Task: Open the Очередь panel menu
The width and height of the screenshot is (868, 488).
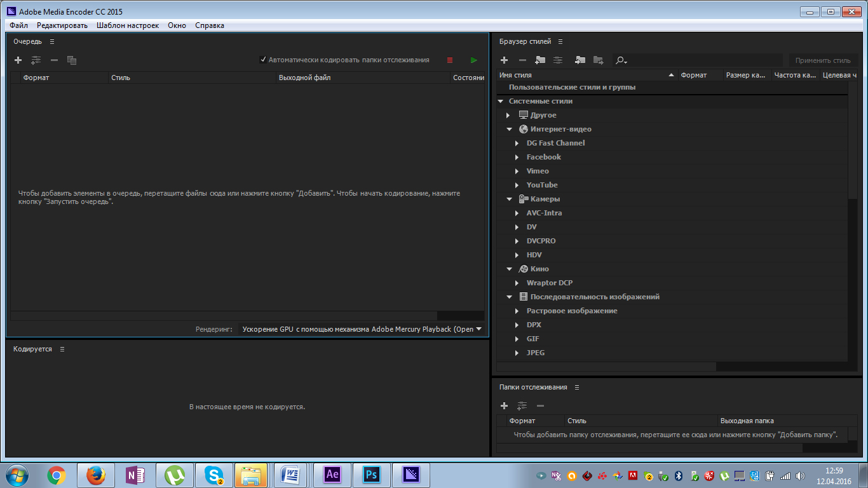Action: [x=52, y=41]
